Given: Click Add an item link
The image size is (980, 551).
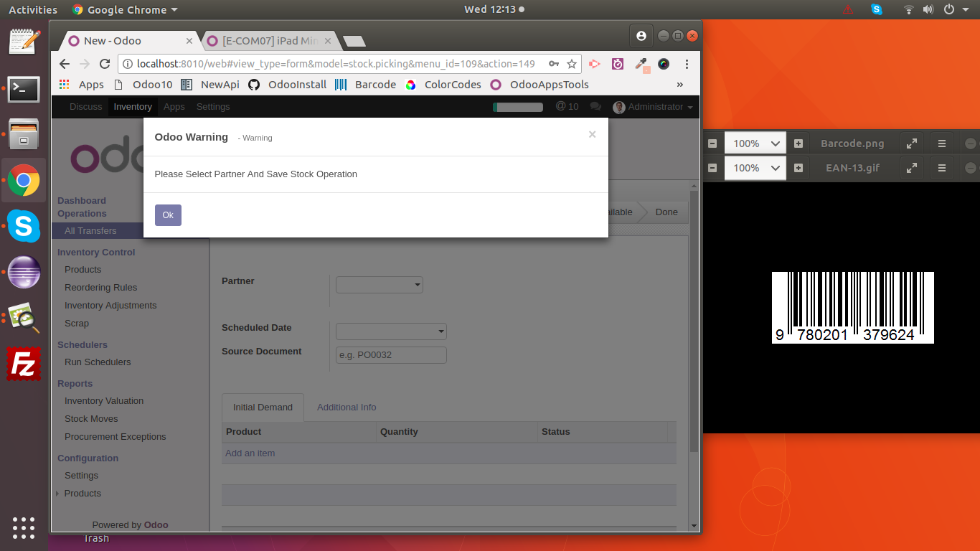Looking at the screenshot, I should [x=250, y=453].
